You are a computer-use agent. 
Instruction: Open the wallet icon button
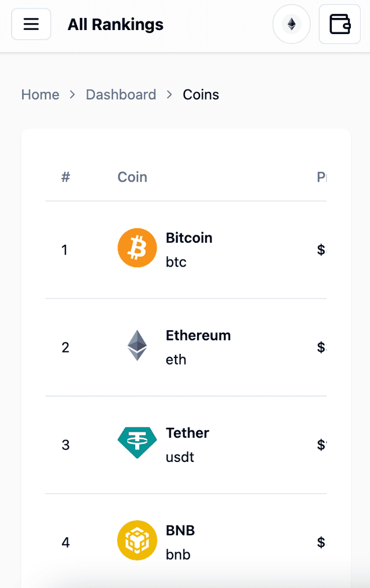coord(339,24)
